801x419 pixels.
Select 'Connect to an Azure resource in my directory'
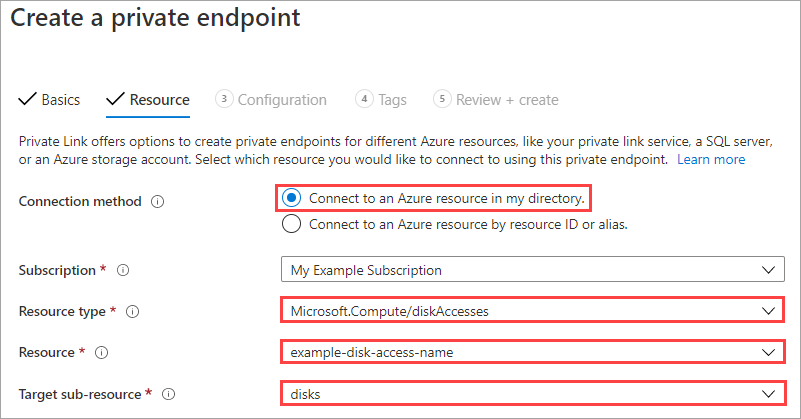click(x=292, y=197)
